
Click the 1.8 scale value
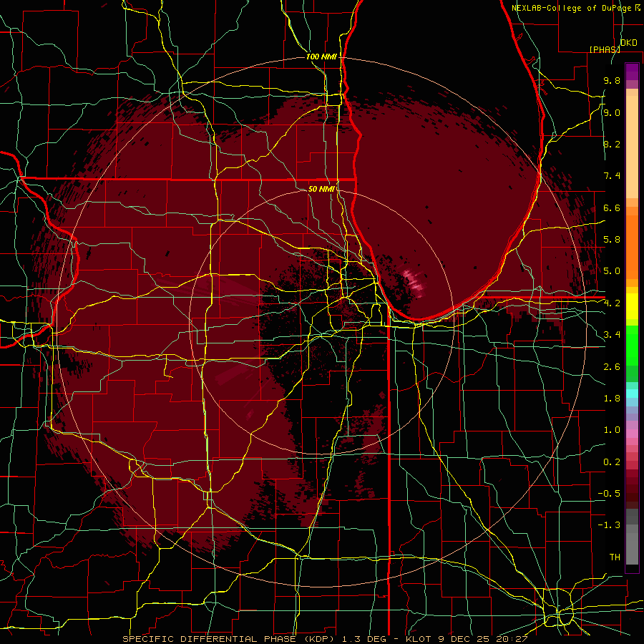tap(612, 399)
